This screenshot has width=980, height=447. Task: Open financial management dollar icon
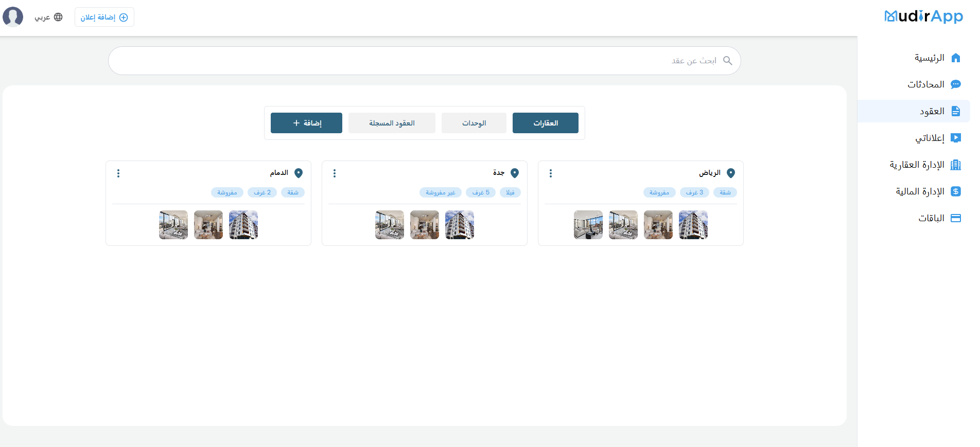click(955, 191)
